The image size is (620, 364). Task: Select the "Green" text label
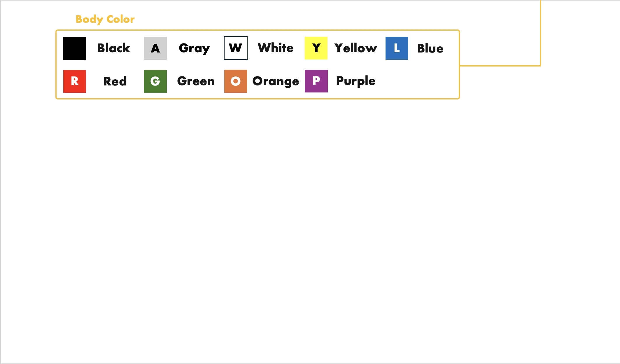coord(196,81)
